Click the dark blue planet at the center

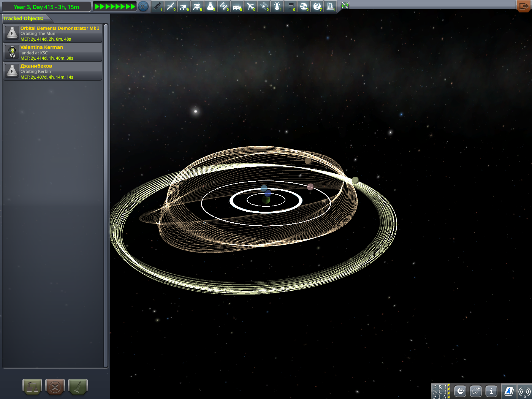tap(268, 193)
